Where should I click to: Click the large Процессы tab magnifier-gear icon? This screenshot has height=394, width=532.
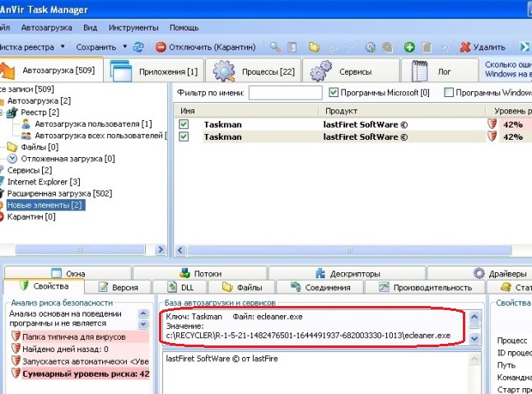tap(224, 71)
